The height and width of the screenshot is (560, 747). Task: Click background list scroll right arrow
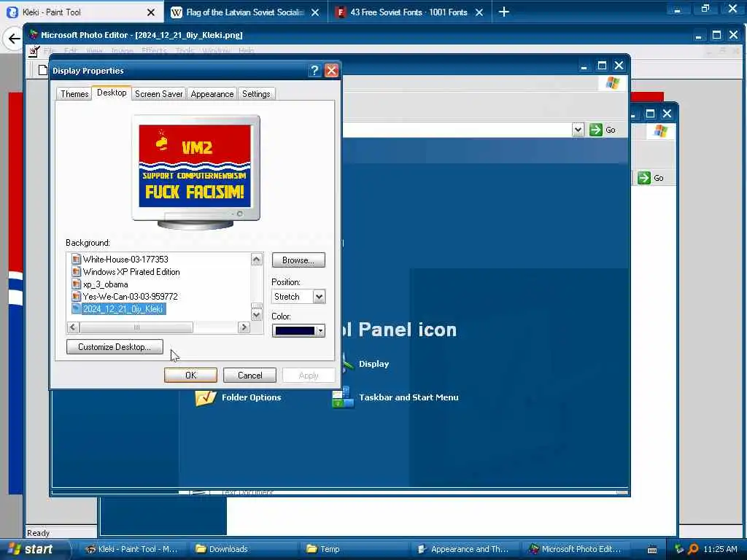coord(244,327)
